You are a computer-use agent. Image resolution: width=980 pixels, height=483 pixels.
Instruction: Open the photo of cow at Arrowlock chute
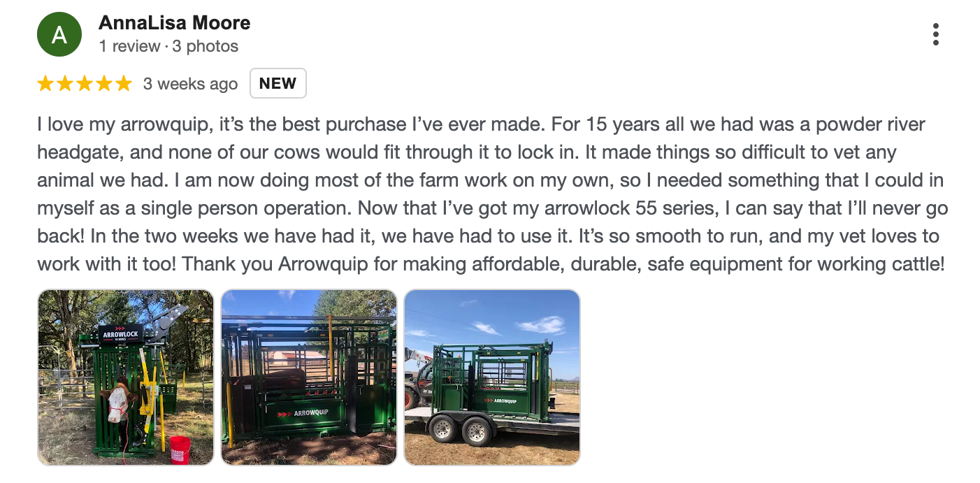pyautogui.click(x=126, y=377)
